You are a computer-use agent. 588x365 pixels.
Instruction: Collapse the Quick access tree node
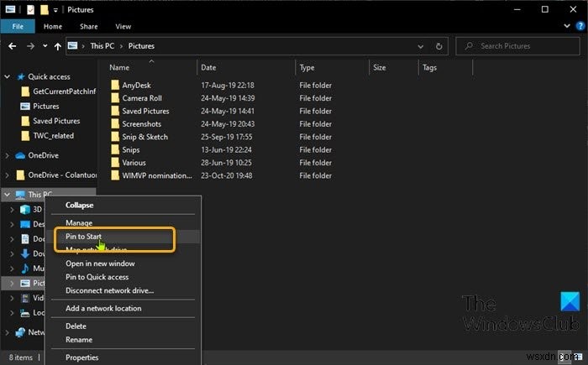(x=7, y=76)
